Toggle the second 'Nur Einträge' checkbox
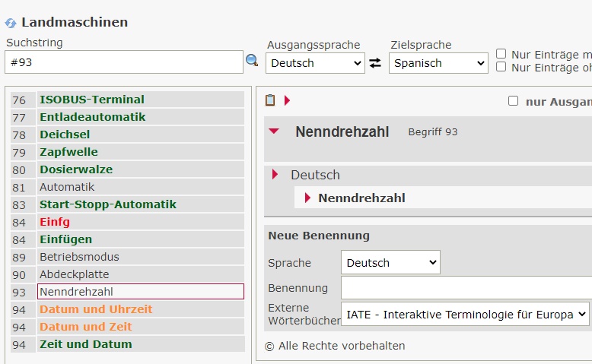Viewport: 592px width, 364px height. [x=501, y=67]
